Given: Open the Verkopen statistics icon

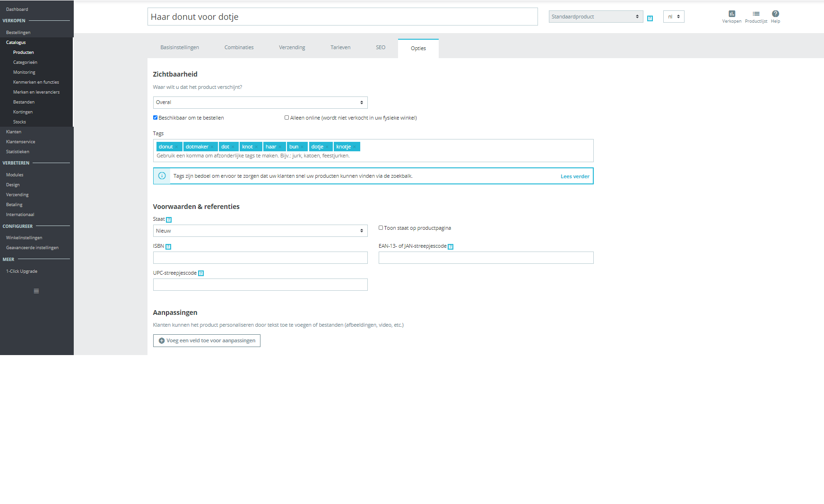Looking at the screenshot, I should 731,14.
